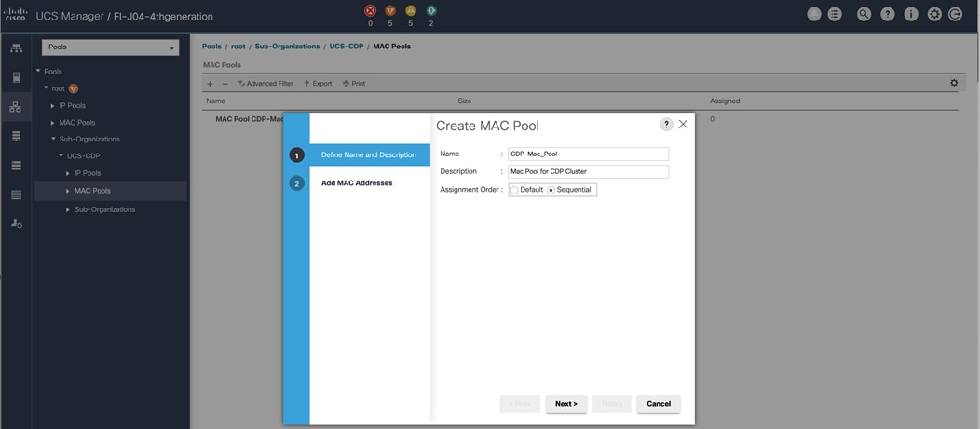The width and height of the screenshot is (980, 429).
Task: Collapse root Sub-Organizations node
Action: (x=53, y=139)
